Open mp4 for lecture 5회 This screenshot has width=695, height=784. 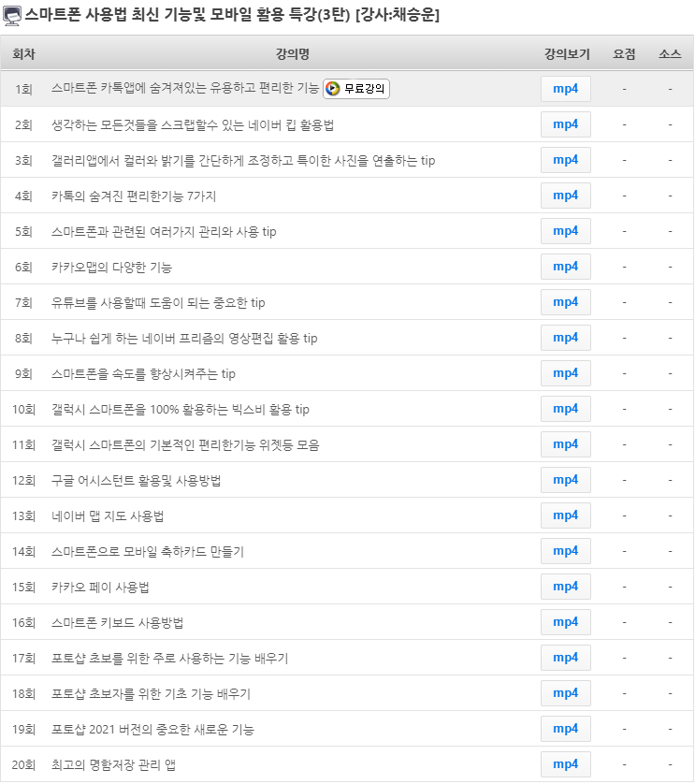click(x=566, y=231)
